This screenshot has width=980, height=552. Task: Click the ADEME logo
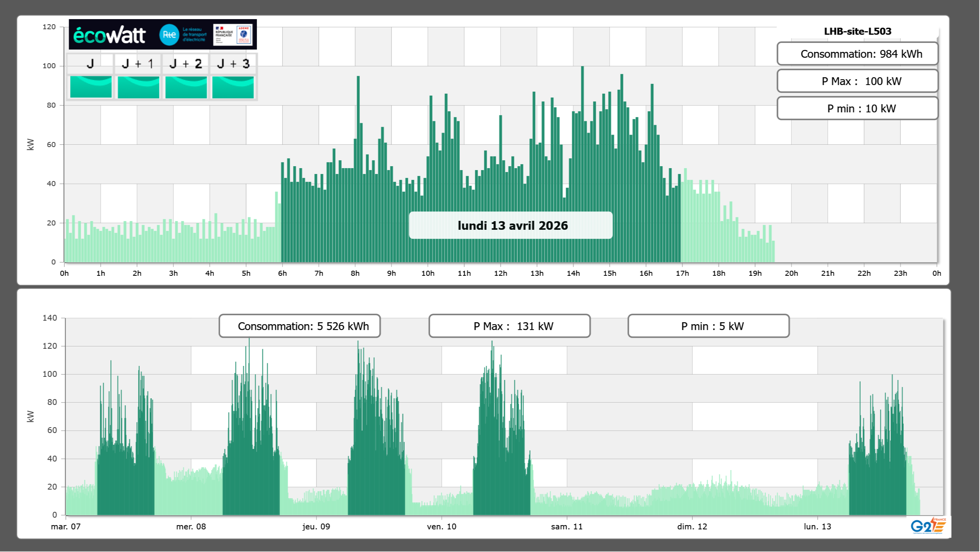tap(244, 34)
